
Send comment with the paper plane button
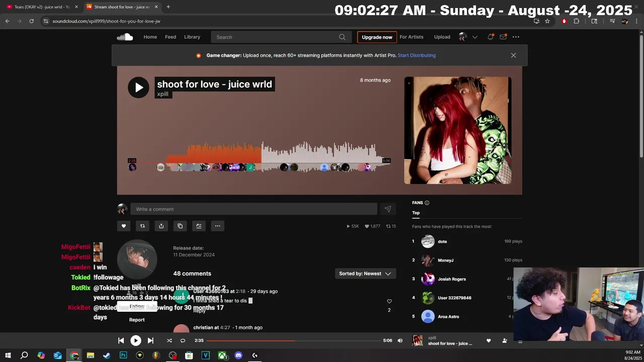(x=388, y=209)
